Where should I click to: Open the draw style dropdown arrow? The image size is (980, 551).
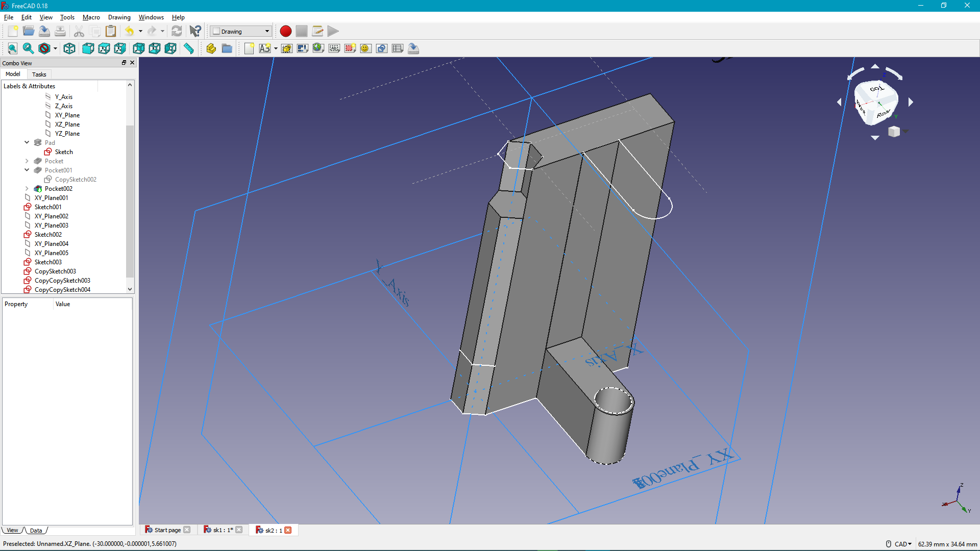point(55,48)
